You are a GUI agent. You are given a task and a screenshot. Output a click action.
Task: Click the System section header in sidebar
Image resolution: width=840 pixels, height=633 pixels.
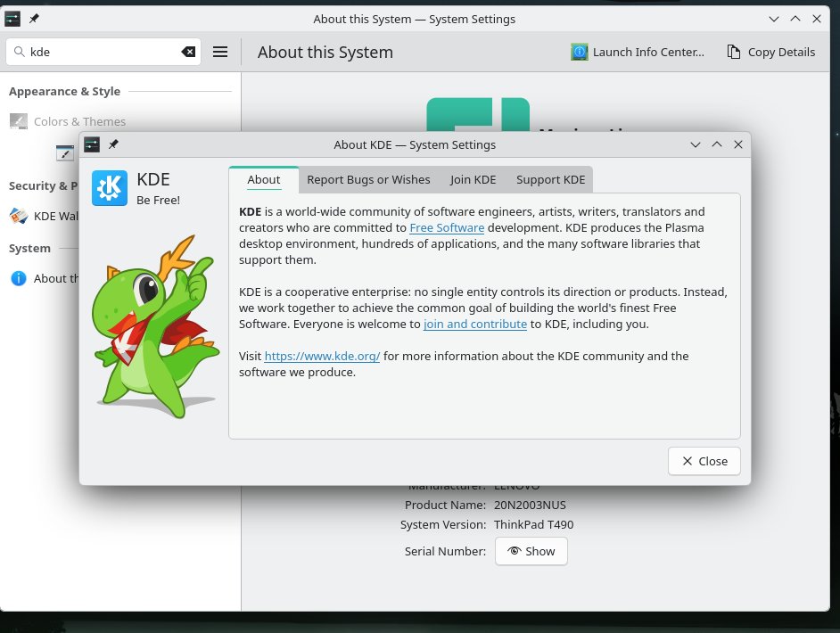click(30, 249)
